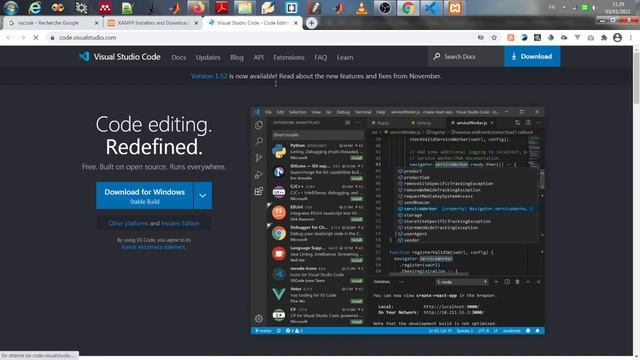Viewport: 640px width, 360px height.
Task: Open the API navigation item
Action: pos(258,58)
